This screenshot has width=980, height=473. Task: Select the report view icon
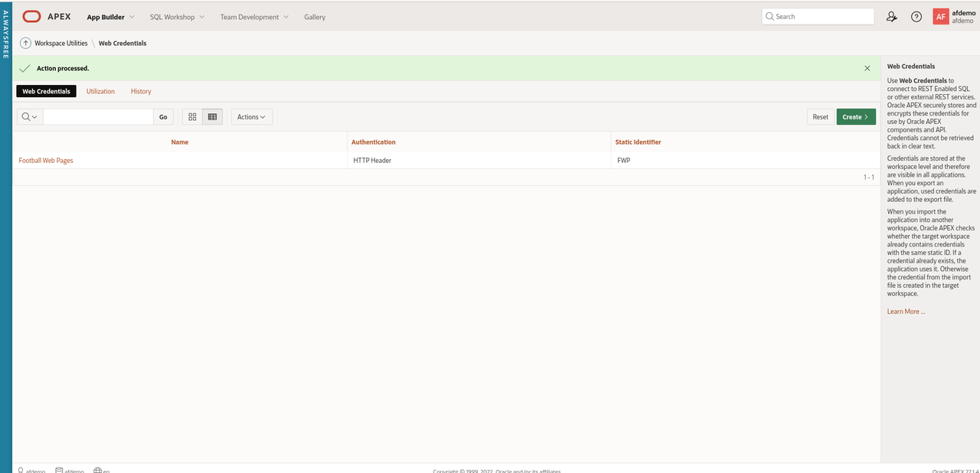[212, 116]
